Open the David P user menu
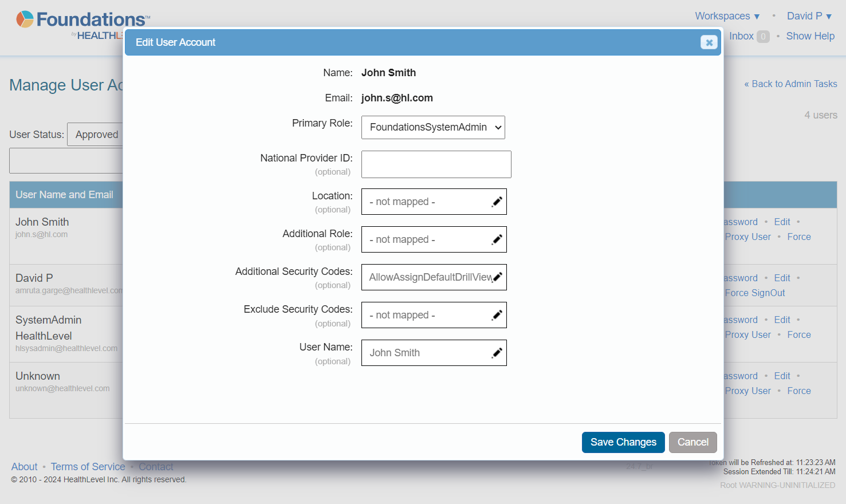The image size is (846, 504). point(809,16)
